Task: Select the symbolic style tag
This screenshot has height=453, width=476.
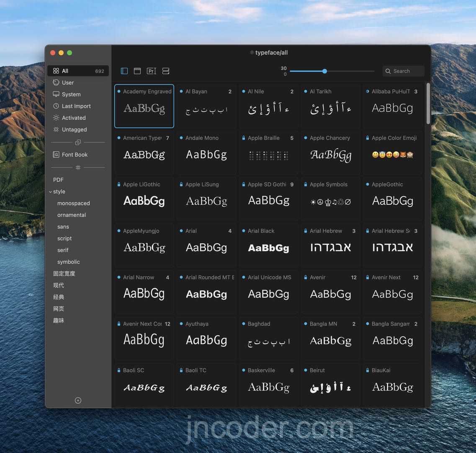Action: (68, 262)
